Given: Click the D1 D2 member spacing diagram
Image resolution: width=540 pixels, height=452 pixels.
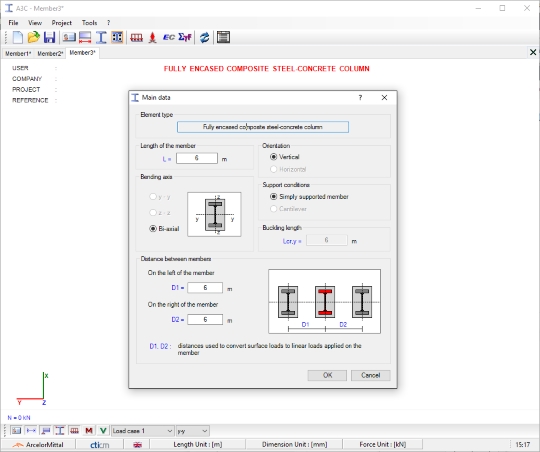Looking at the screenshot, I should click(324, 301).
